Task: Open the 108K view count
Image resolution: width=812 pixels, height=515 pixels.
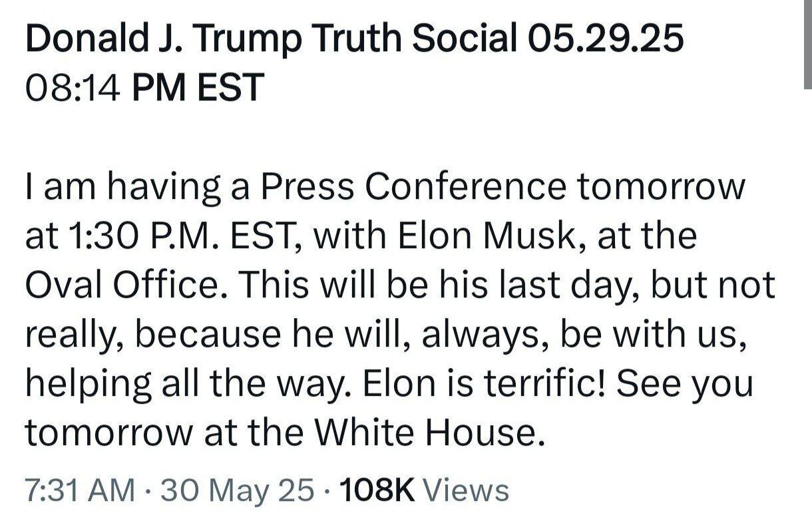Action: tap(377, 492)
